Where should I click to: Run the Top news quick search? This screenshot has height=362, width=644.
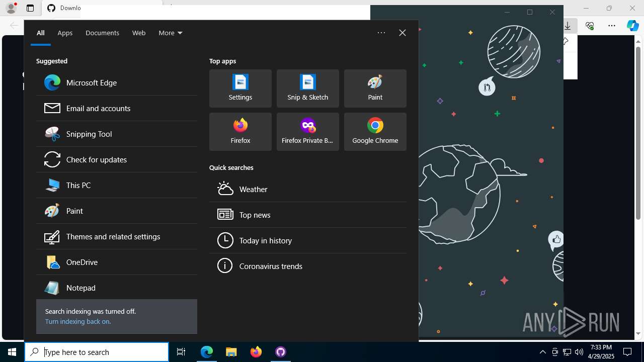[308, 215]
